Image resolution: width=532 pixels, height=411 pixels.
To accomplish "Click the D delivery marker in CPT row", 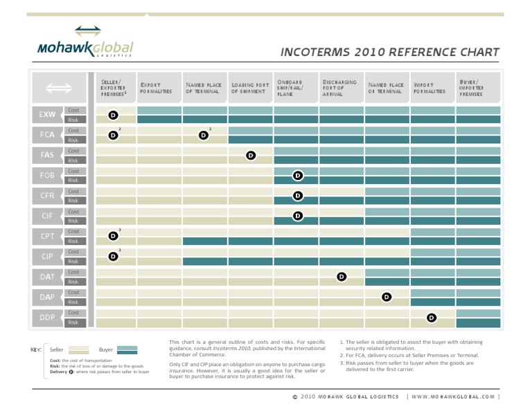I will [114, 236].
